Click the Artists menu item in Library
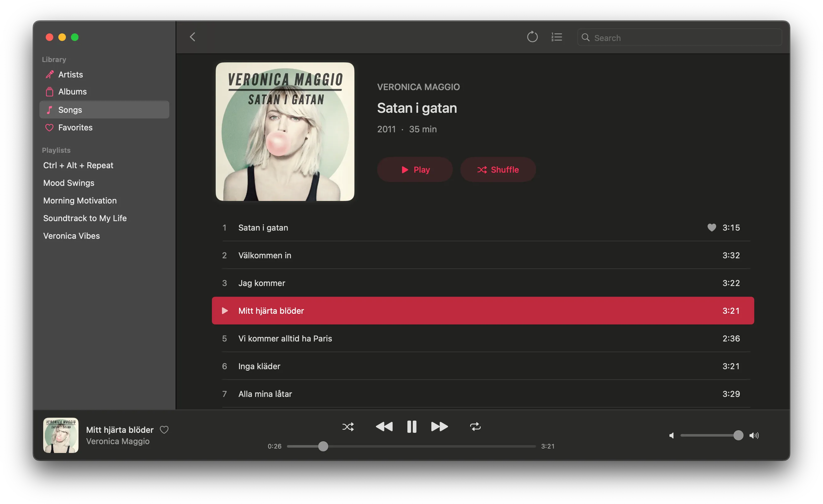 pyautogui.click(x=71, y=74)
